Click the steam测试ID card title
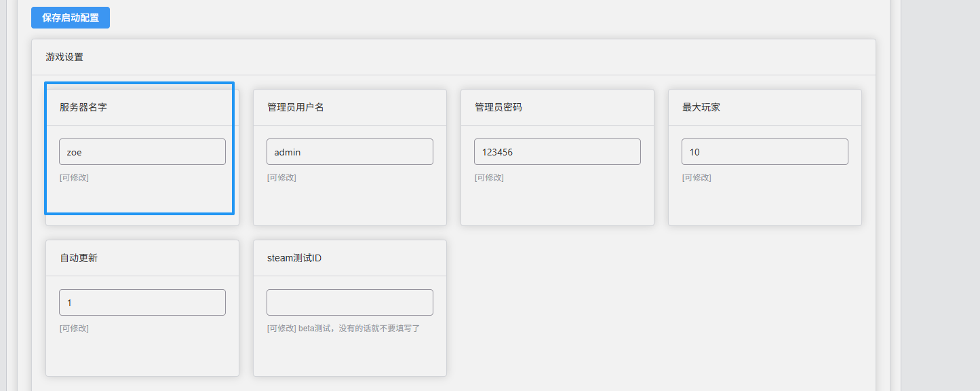Image resolution: width=980 pixels, height=391 pixels. [x=294, y=258]
